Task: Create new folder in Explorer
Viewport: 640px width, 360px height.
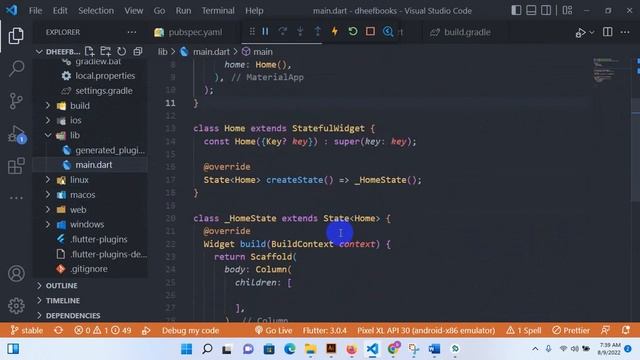Action: coord(106,51)
